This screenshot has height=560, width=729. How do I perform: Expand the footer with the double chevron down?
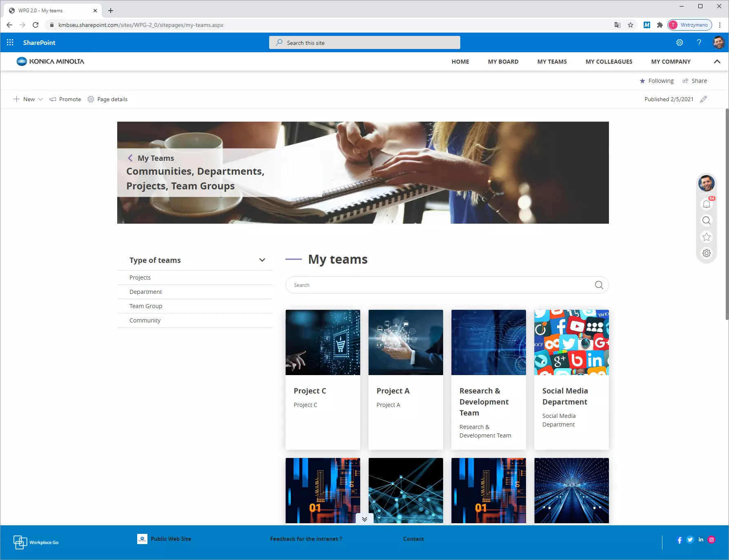pos(365,519)
